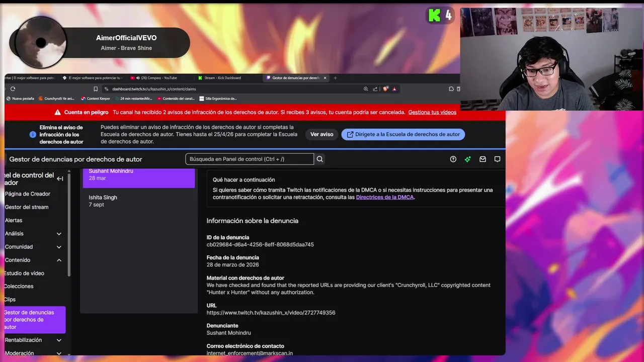Image resolution: width=644 pixels, height=362 pixels.
Task: Open the Brave shields lion icon
Action: pos(386,89)
